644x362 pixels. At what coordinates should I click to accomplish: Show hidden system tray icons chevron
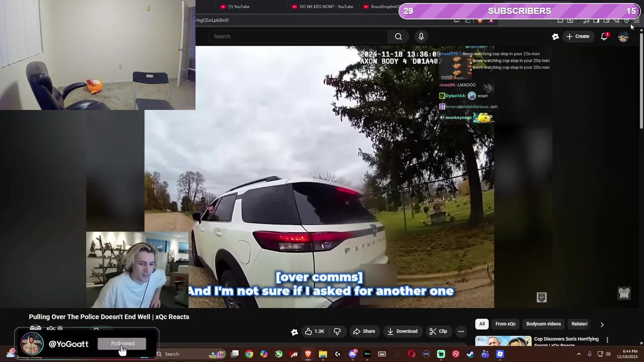(579, 354)
